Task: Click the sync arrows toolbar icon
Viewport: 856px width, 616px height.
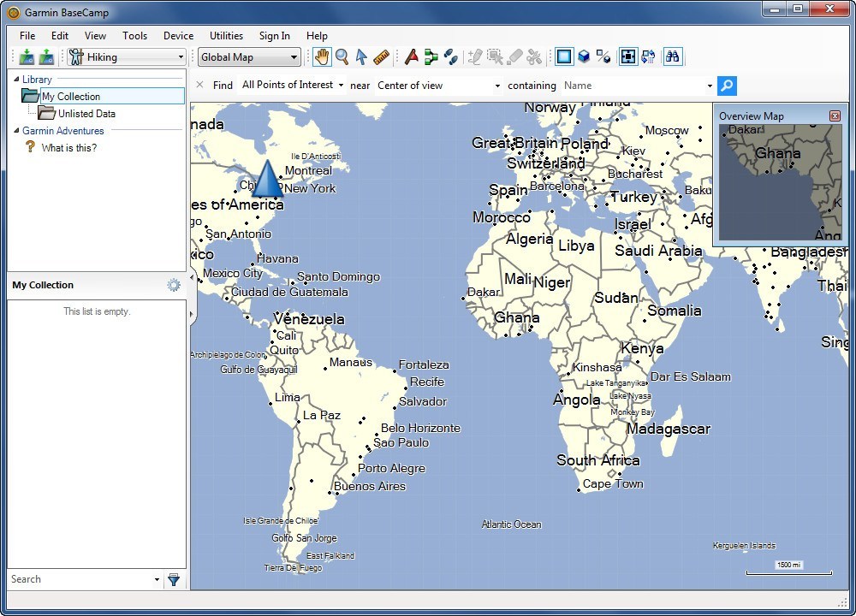Action: pyautogui.click(x=648, y=56)
